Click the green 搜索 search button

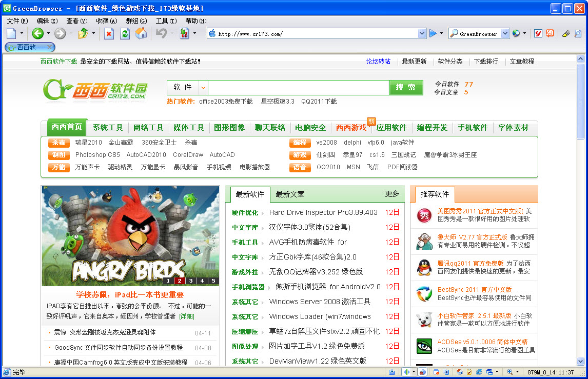coord(406,87)
